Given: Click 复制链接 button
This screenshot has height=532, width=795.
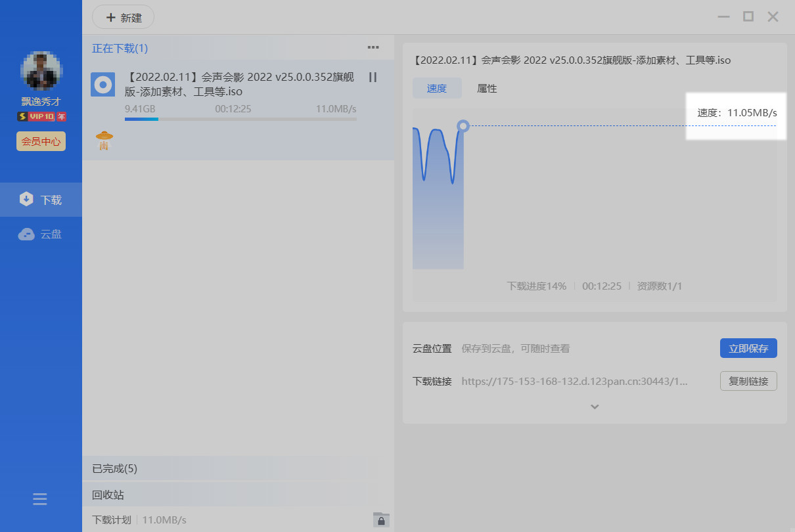Looking at the screenshot, I should click(748, 381).
